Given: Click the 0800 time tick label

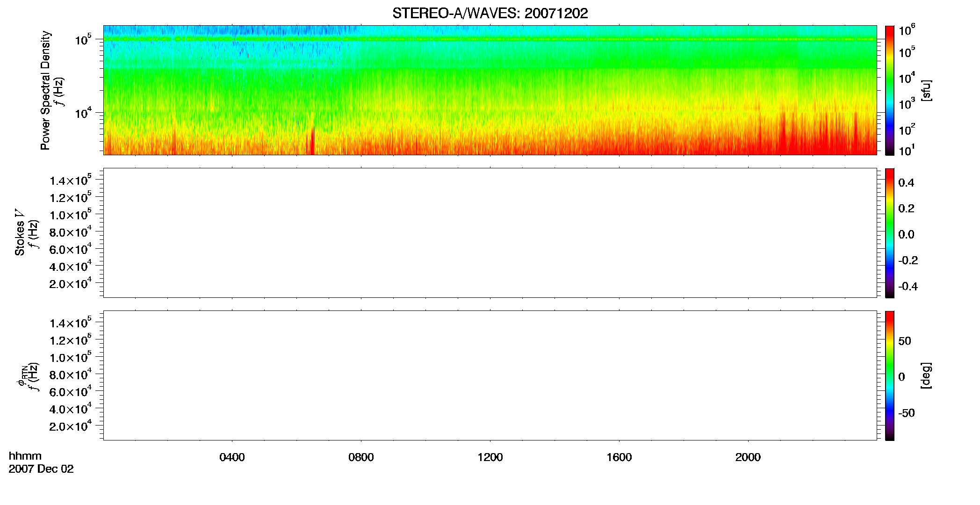Looking at the screenshot, I should [x=361, y=457].
